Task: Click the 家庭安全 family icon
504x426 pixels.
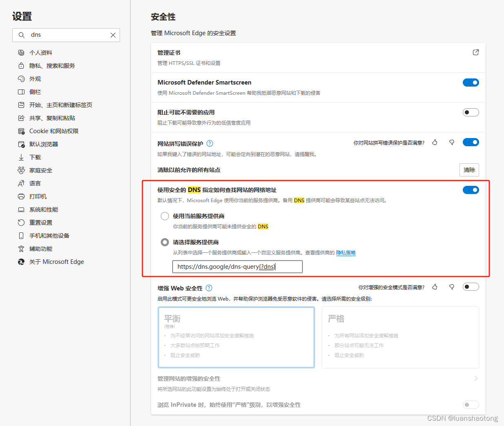Action: click(x=21, y=170)
